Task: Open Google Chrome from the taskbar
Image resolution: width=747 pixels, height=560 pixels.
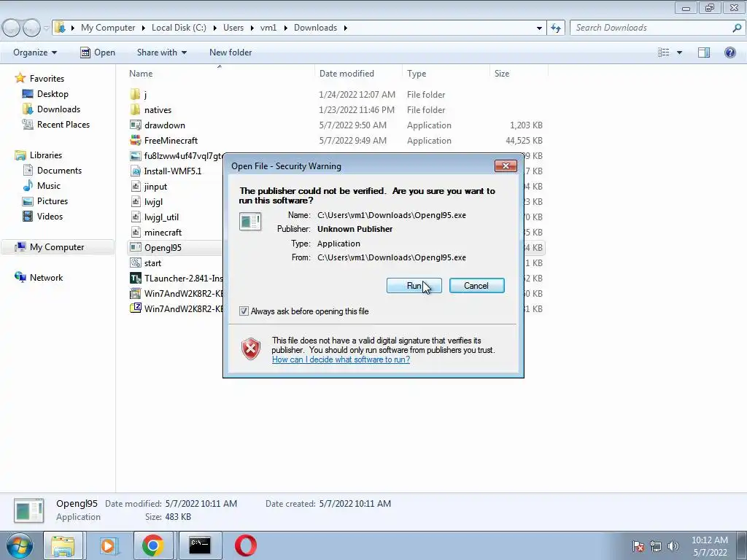Action: tap(152, 545)
